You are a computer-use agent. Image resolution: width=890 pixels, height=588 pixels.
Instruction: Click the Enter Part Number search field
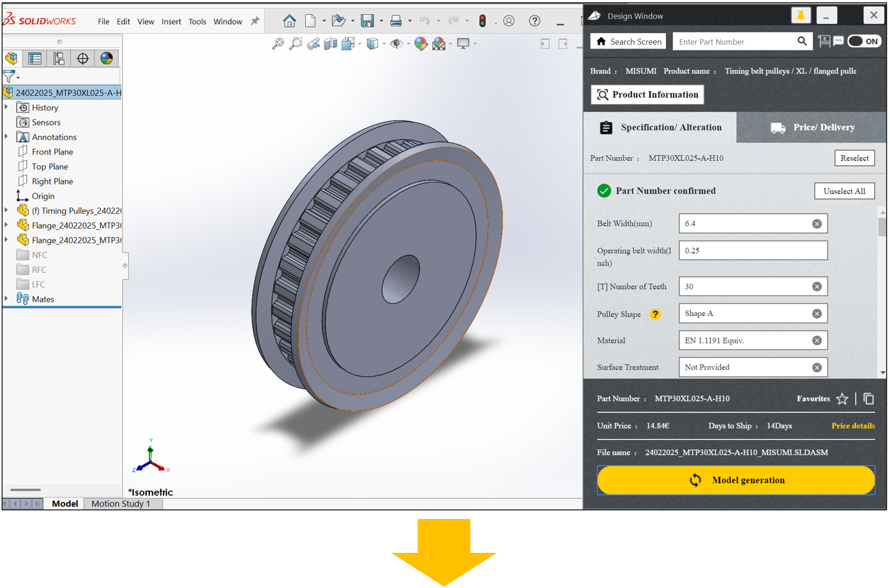(x=734, y=42)
